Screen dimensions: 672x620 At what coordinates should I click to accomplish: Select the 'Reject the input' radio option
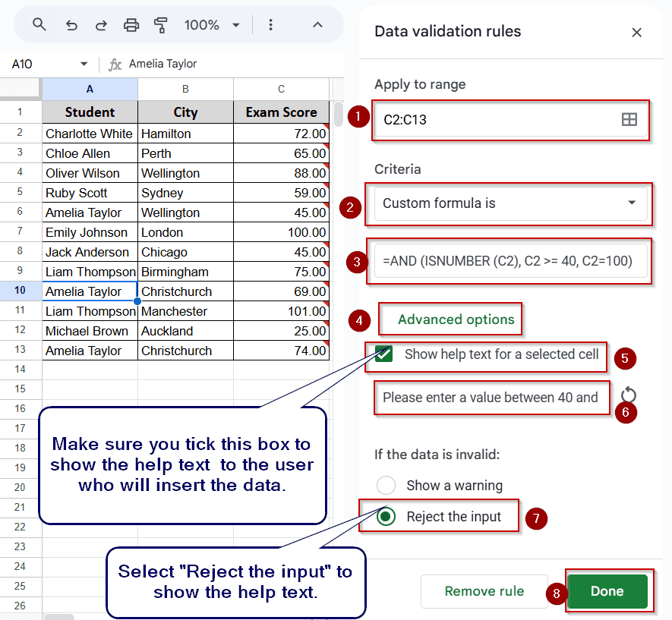point(386,516)
